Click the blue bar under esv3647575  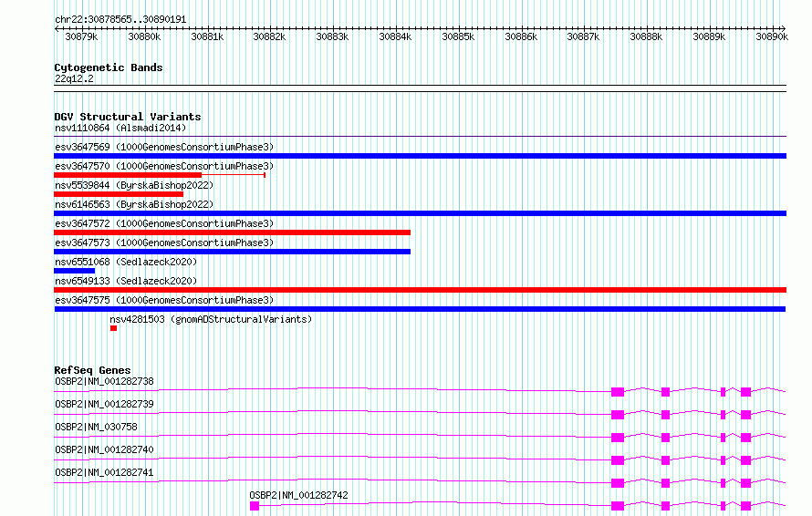click(420, 309)
